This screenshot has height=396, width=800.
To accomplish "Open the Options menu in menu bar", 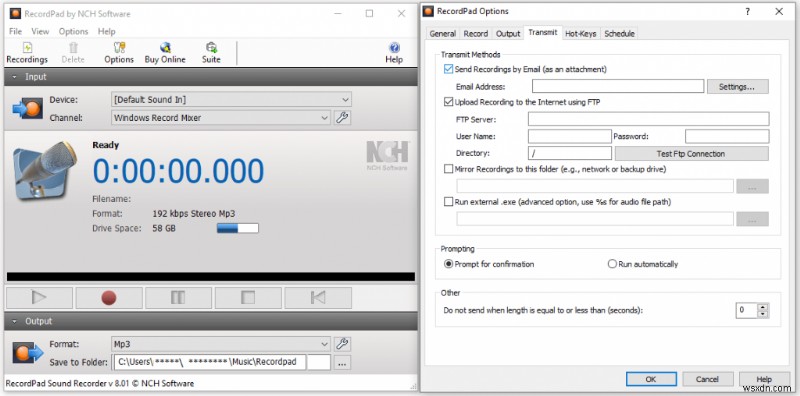I will click(73, 32).
